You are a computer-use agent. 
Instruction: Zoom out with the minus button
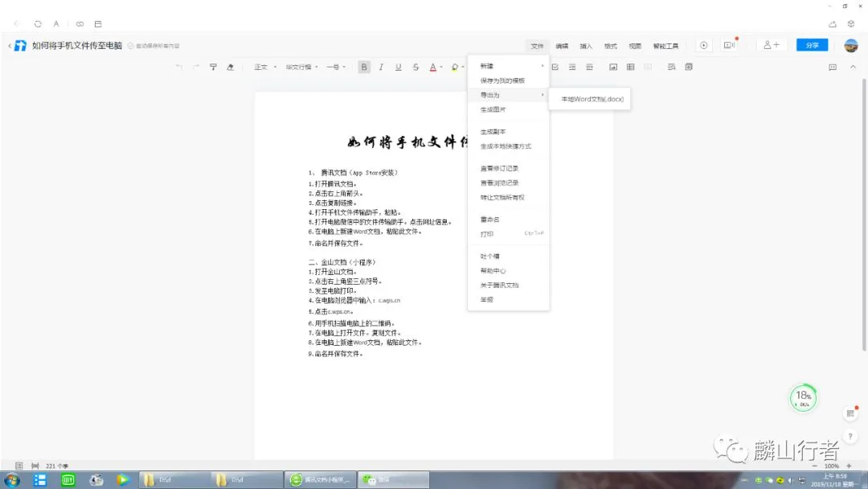tap(814, 466)
